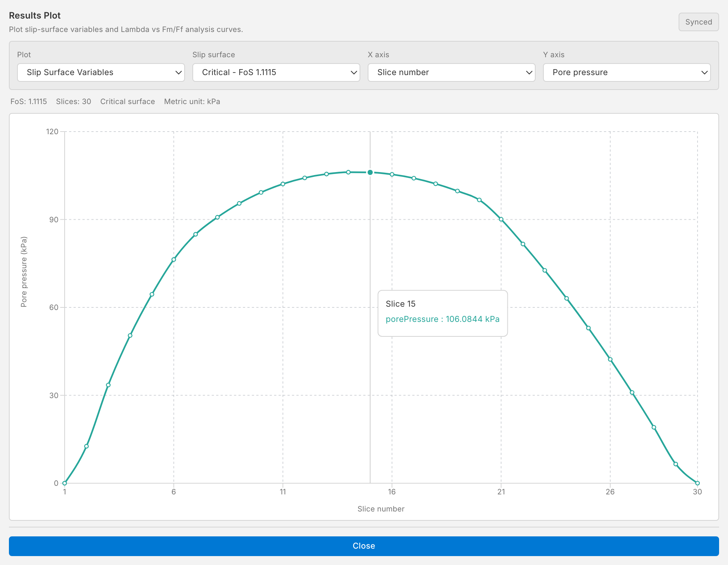Click the blue Close button
The image size is (728, 565).
pyautogui.click(x=364, y=546)
